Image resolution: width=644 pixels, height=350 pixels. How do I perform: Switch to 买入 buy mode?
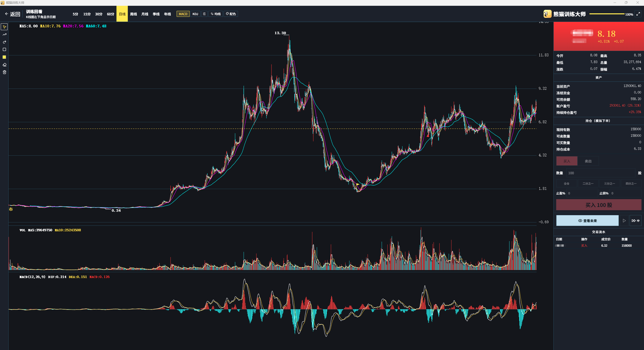[x=567, y=161]
